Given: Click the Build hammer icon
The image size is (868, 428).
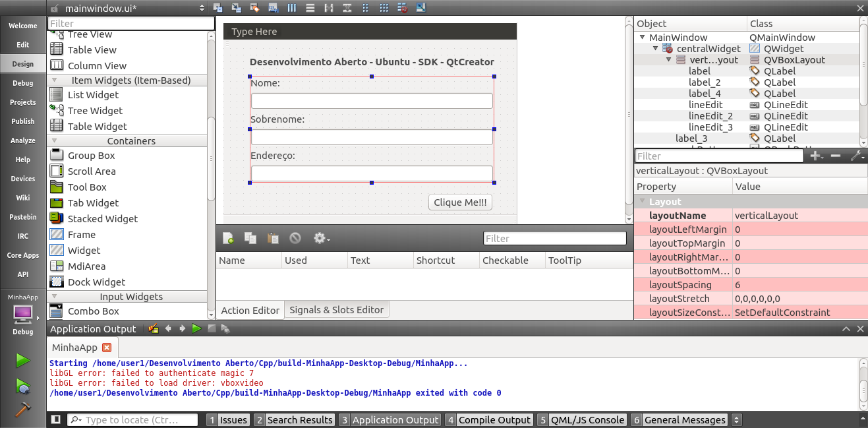Looking at the screenshot, I should coord(23,409).
